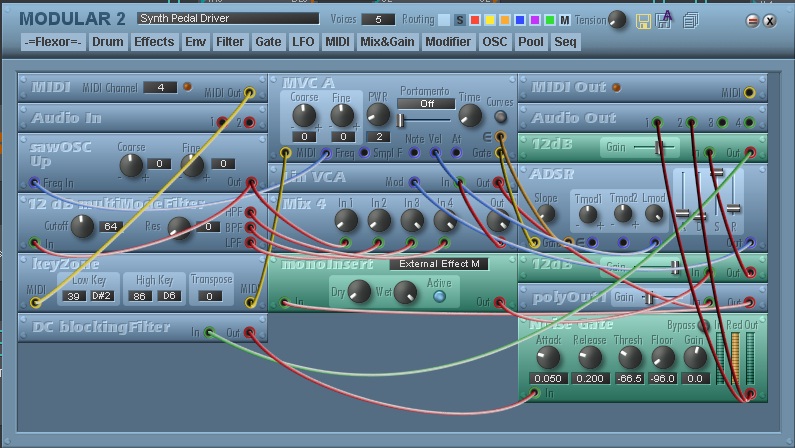Open the stacked pages preset list icon
The width and height of the screenshot is (795, 448).
(691, 20)
